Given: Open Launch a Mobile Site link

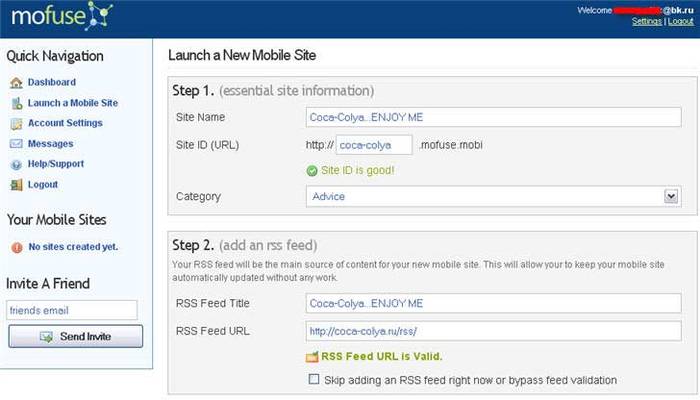Looking at the screenshot, I should click(x=73, y=103).
